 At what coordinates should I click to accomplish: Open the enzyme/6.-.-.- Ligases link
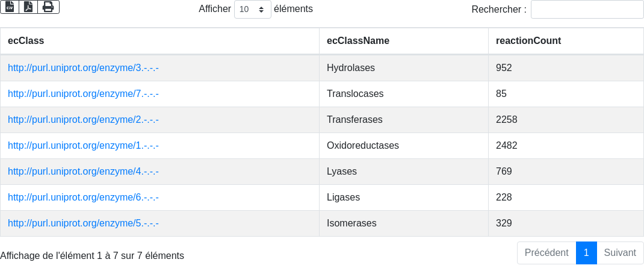coord(83,198)
